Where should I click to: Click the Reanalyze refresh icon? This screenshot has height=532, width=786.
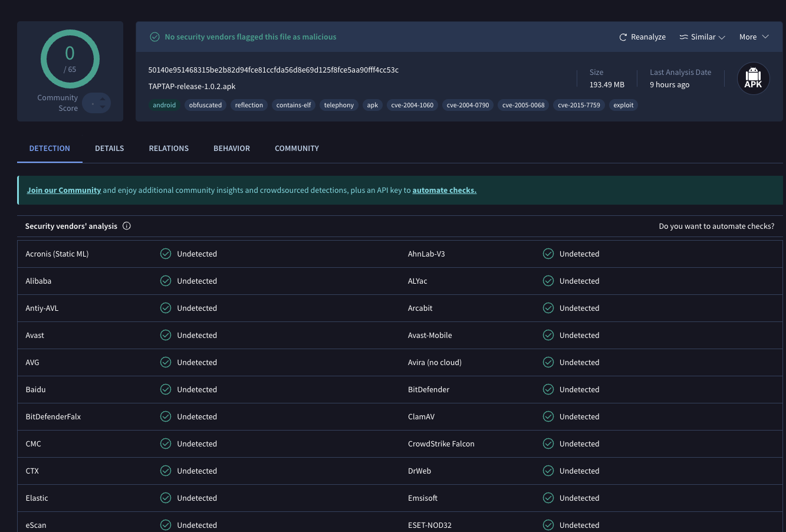pos(623,37)
